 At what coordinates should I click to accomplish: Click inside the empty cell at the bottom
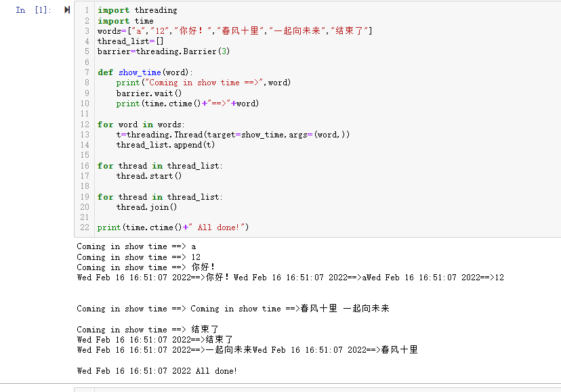(x=271, y=389)
